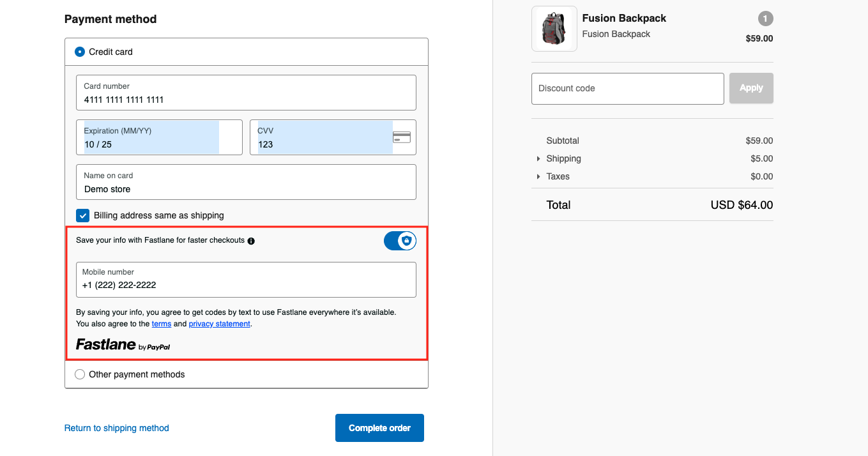Click the Fusion Backpack product thumbnail
The width and height of the screenshot is (868, 456).
(x=554, y=28)
